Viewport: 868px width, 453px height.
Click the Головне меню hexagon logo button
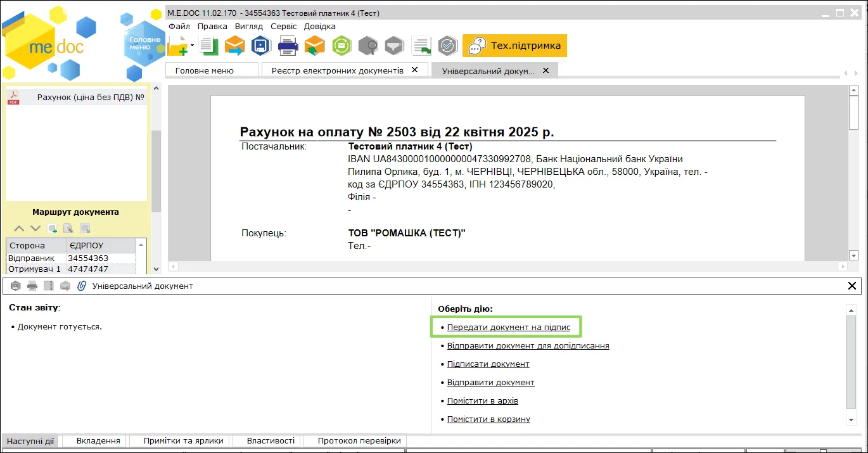coord(144,43)
